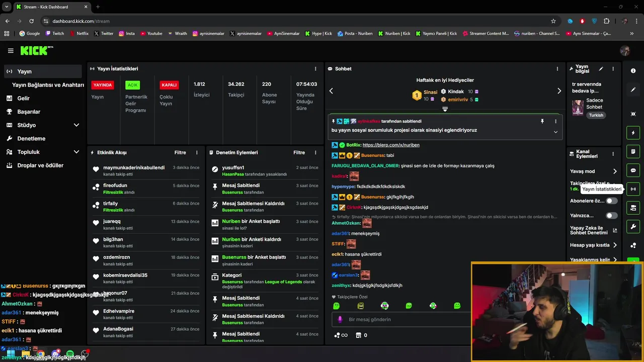Toggle document panel icon in right sidebar
644x362 pixels.
[x=633, y=151]
